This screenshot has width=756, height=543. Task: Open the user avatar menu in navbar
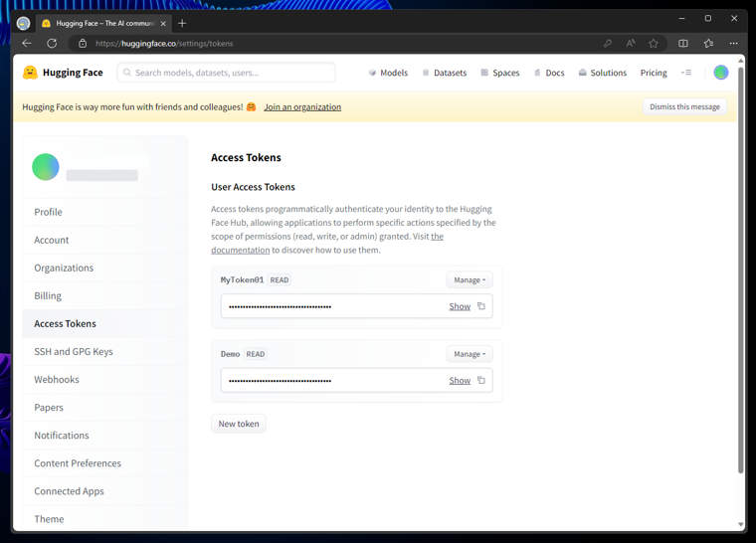pos(721,73)
